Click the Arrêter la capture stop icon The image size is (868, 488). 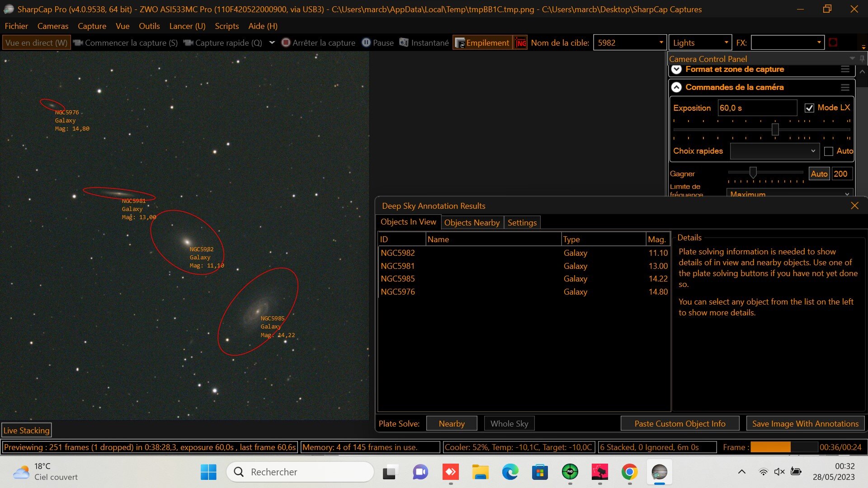pyautogui.click(x=286, y=43)
